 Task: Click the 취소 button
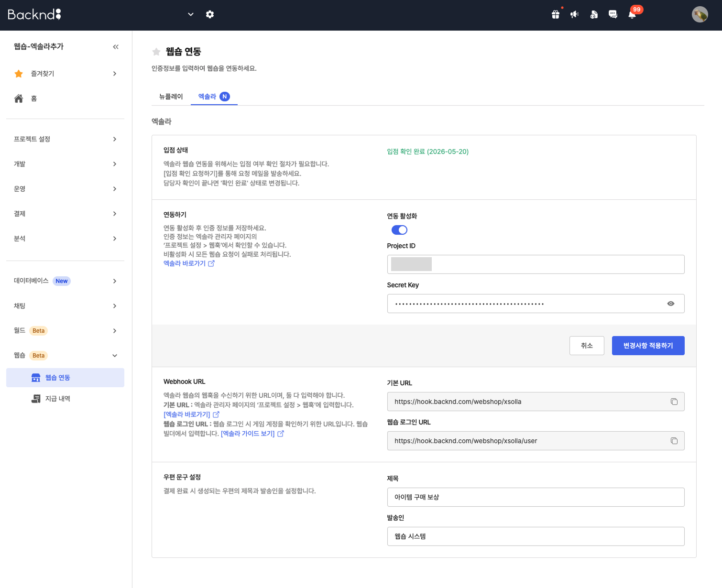[x=587, y=346]
